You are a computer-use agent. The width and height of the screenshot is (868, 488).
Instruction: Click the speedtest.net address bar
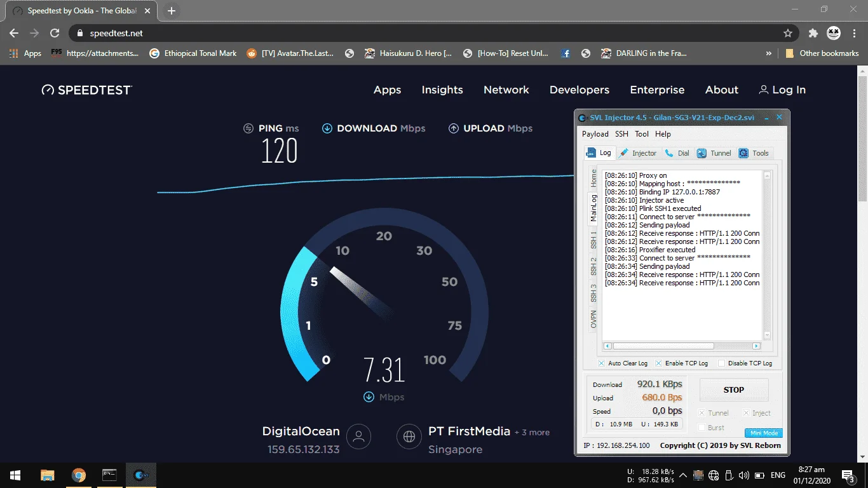point(426,33)
